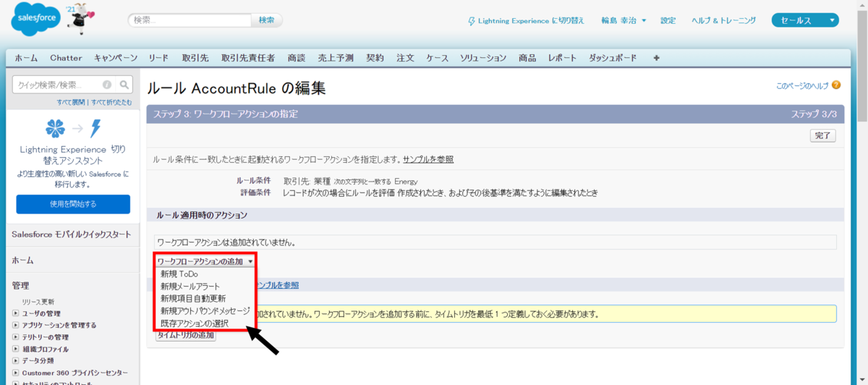Open the 取引先責任者 tab

click(x=248, y=58)
